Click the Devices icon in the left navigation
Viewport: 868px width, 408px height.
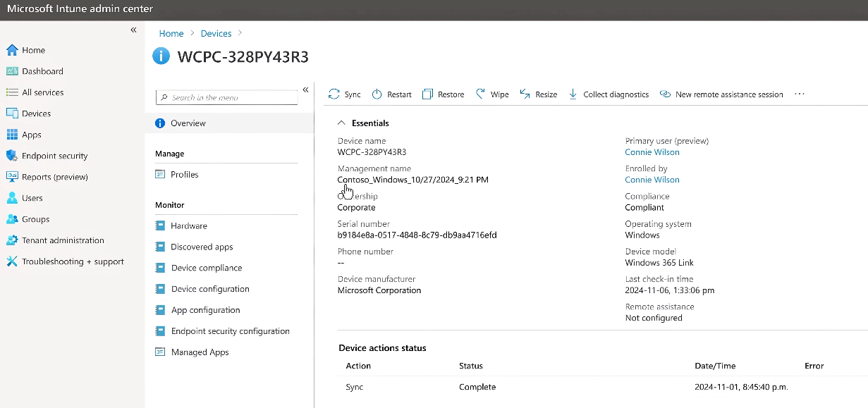[x=12, y=113]
